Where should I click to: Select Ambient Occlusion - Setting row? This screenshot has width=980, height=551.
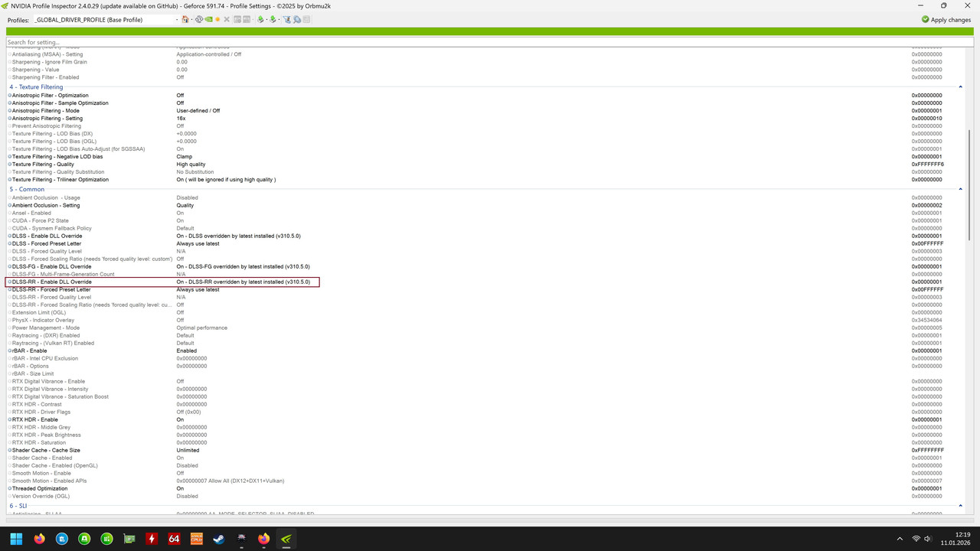pos(486,205)
